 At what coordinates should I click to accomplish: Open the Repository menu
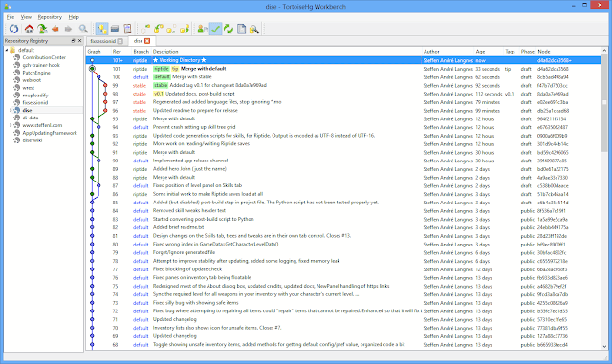click(50, 17)
